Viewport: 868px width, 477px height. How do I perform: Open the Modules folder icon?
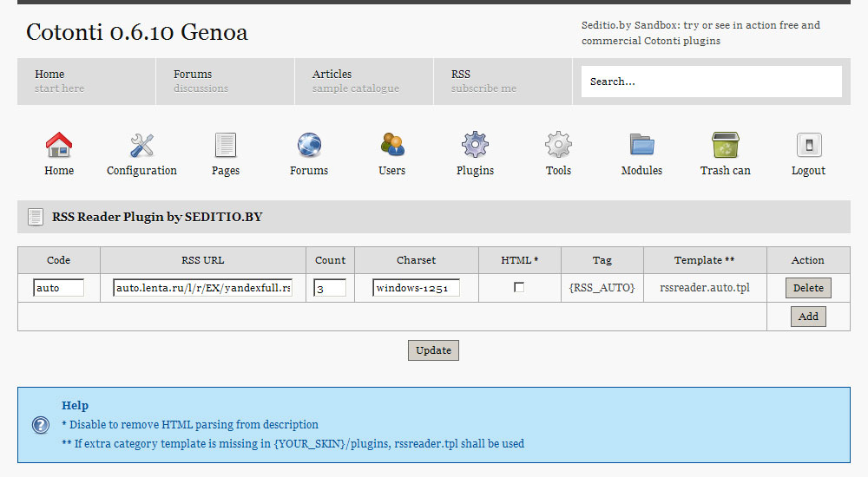click(x=641, y=146)
